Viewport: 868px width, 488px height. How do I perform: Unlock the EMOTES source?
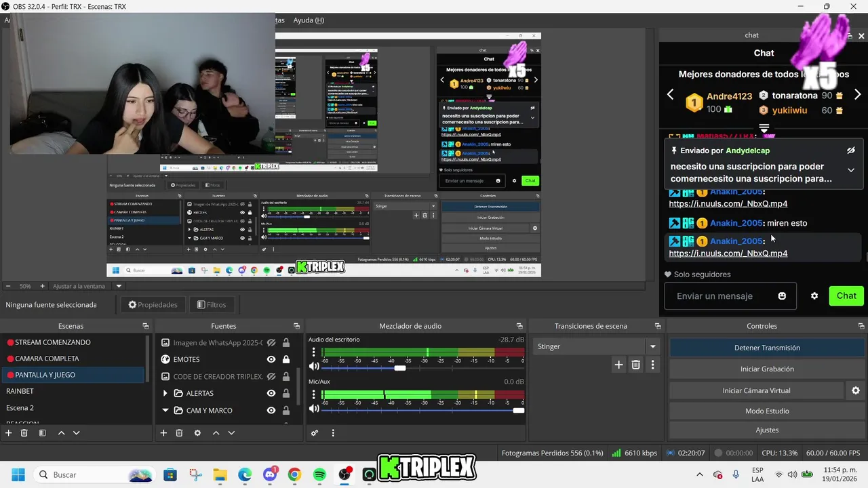286,360
